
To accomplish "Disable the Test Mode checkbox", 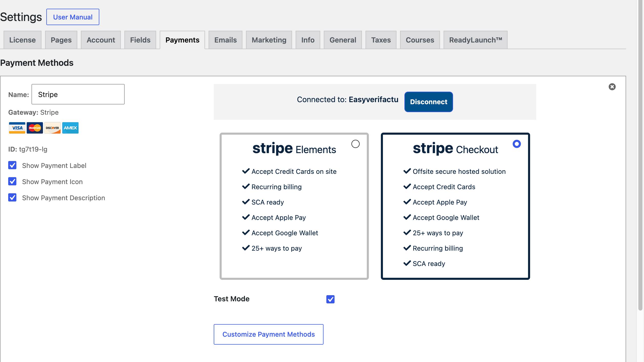I will click(330, 299).
